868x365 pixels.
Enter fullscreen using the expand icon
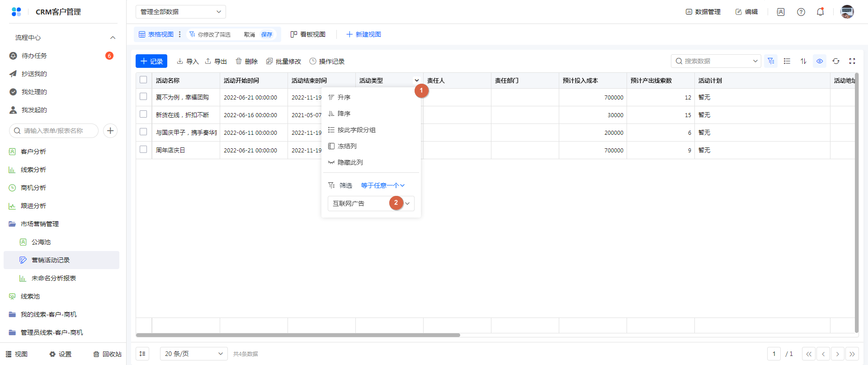(852, 61)
